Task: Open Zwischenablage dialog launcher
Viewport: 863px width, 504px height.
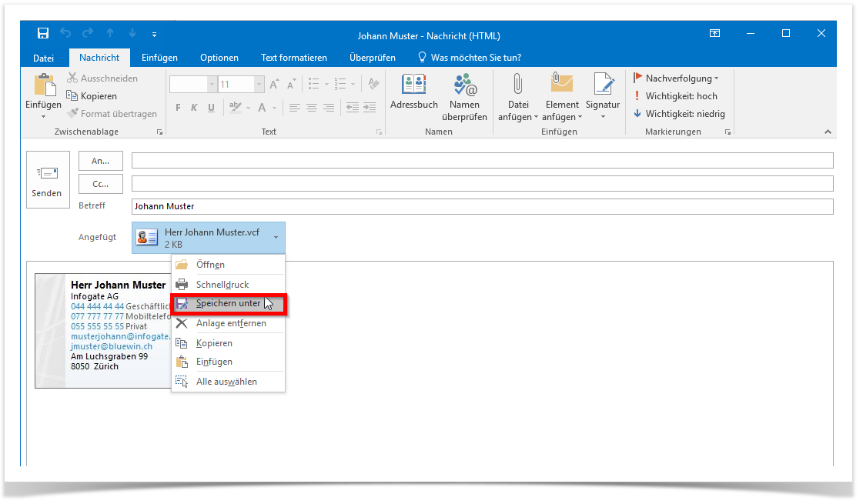Action: pyautogui.click(x=159, y=132)
